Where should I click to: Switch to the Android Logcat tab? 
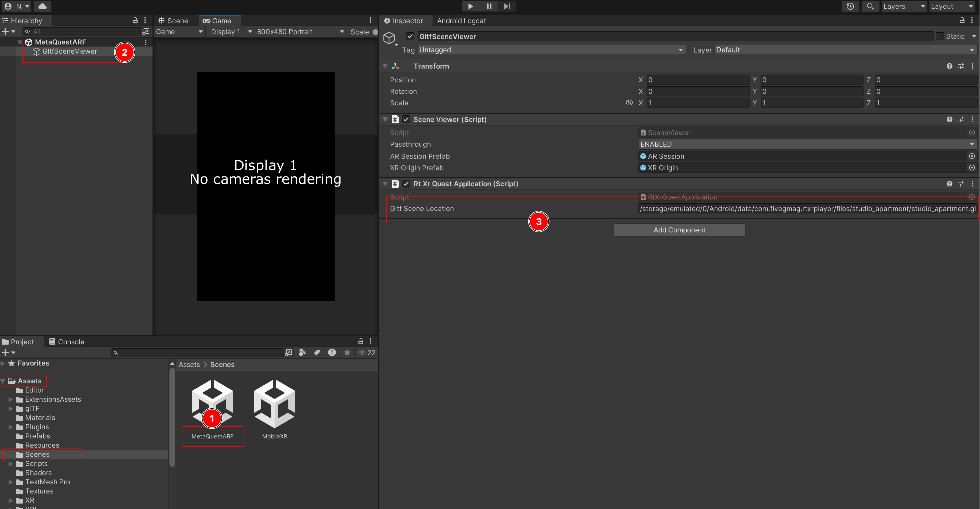[461, 21]
